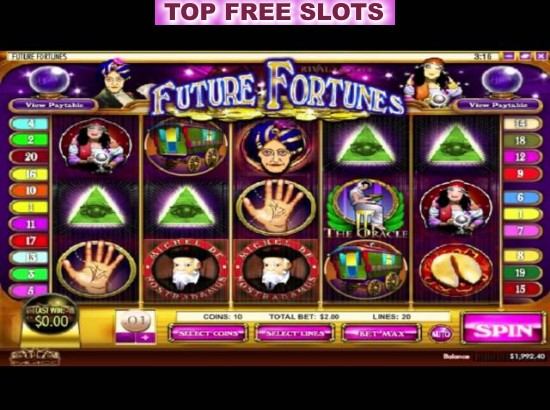Viewport: 550px width, 410px height.
Task: Toggle the round AUTO spin button
Action: point(441,334)
